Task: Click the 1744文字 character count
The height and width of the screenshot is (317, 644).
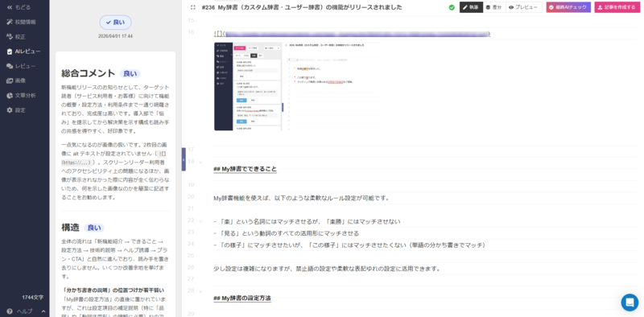Action: pyautogui.click(x=33, y=298)
